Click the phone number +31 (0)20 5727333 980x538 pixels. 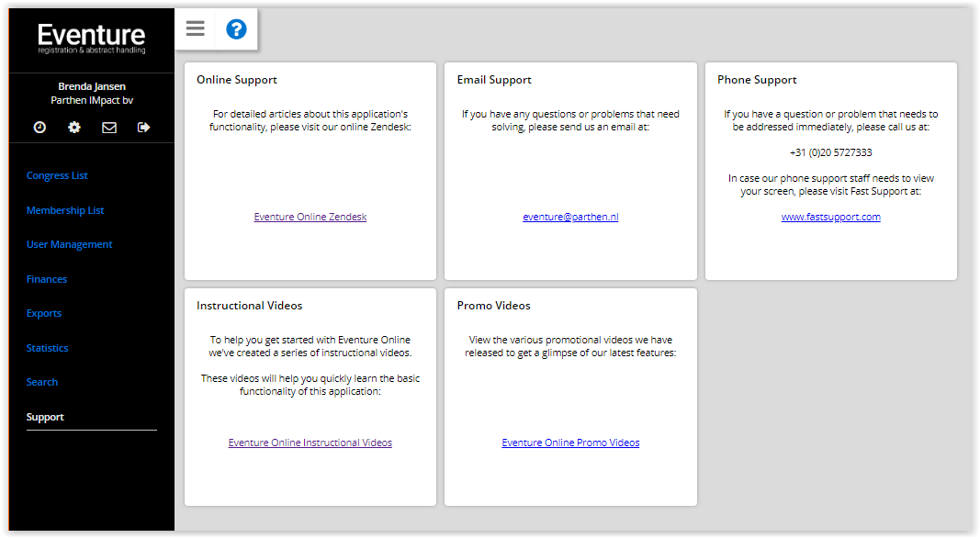tap(830, 152)
